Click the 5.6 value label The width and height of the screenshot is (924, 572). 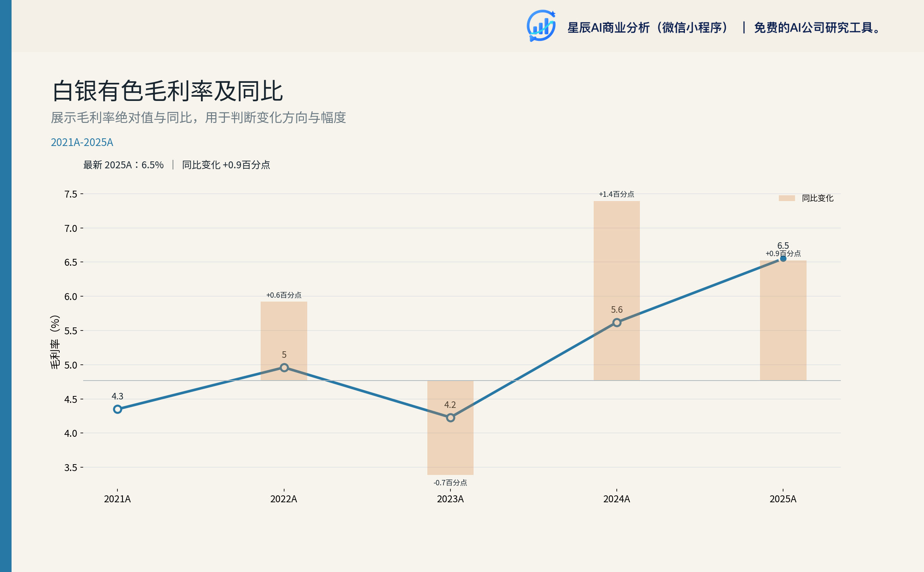[617, 310]
